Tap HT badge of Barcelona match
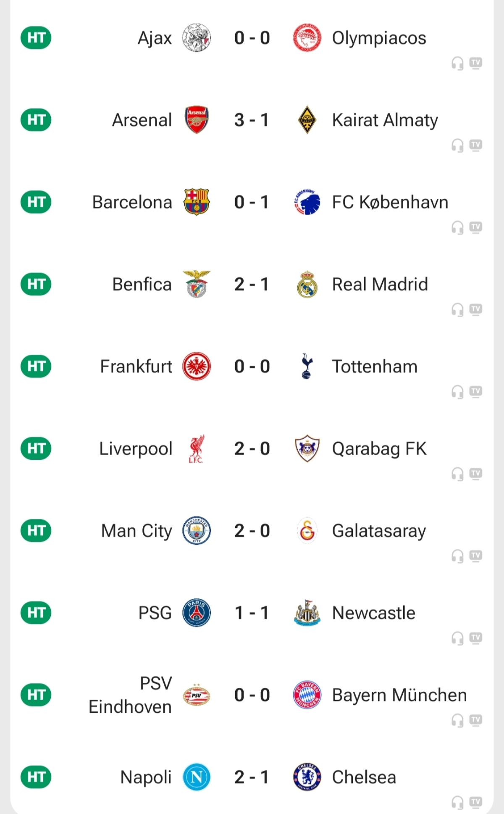The width and height of the screenshot is (504, 814). (x=36, y=202)
